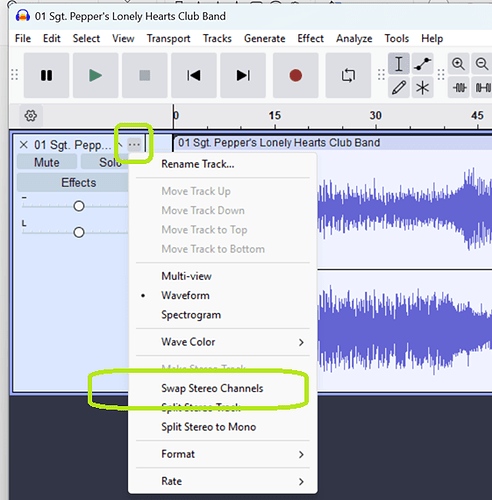492x500 pixels.
Task: Click the Skip to Start button
Action: [x=194, y=75]
